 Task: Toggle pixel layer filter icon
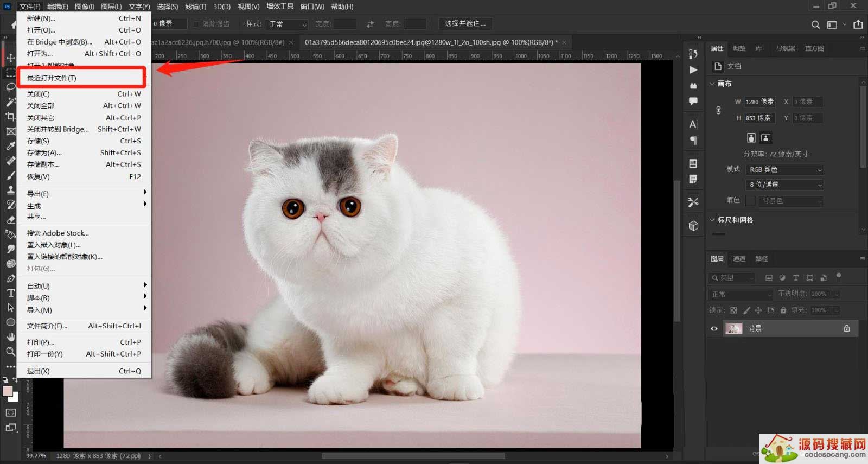(x=769, y=278)
